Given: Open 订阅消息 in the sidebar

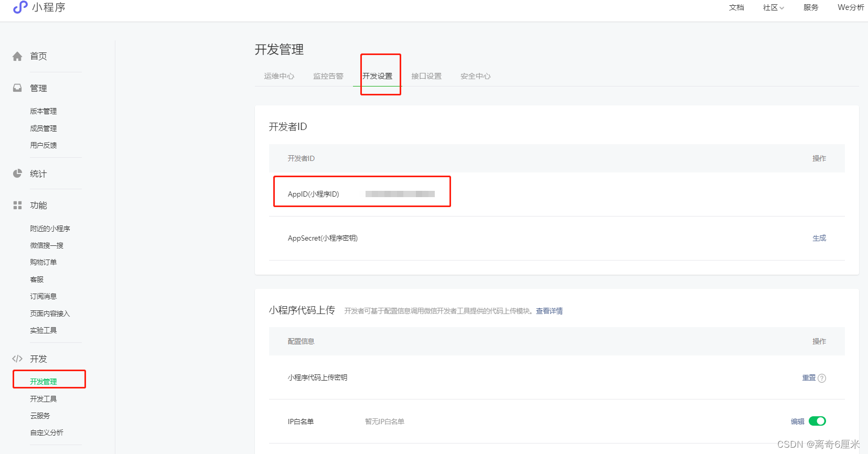Looking at the screenshot, I should (44, 296).
